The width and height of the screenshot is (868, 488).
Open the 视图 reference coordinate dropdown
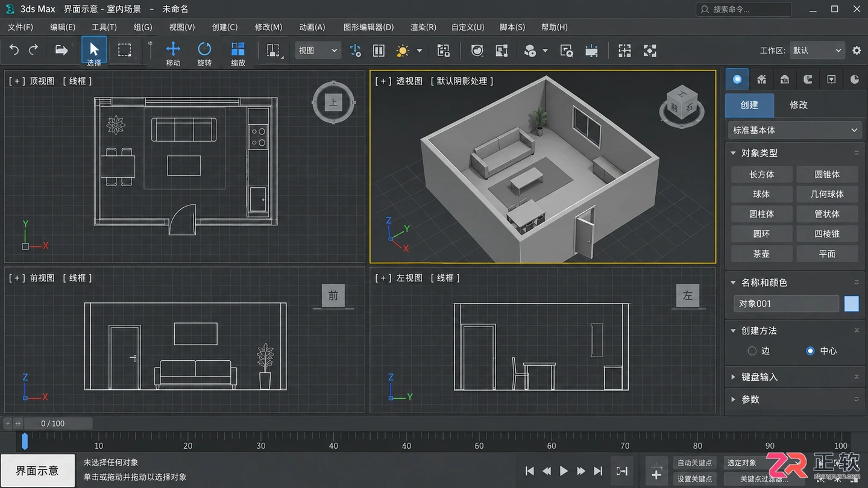coord(318,51)
